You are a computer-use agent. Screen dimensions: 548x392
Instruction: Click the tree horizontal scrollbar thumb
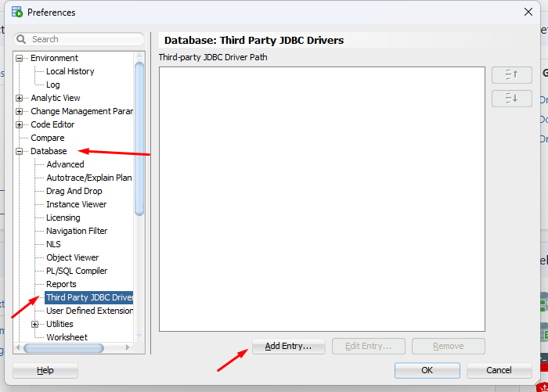(x=63, y=348)
